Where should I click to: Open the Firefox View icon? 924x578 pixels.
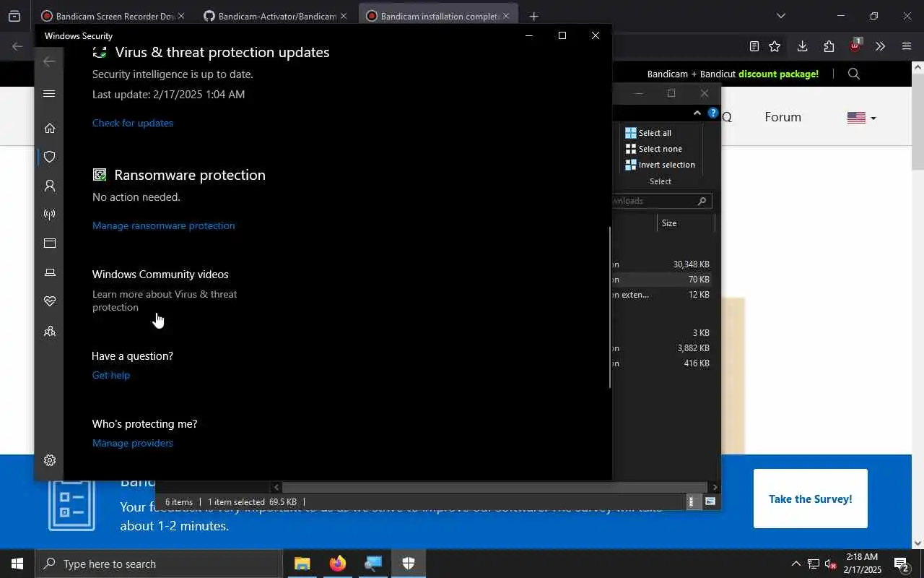14,16
